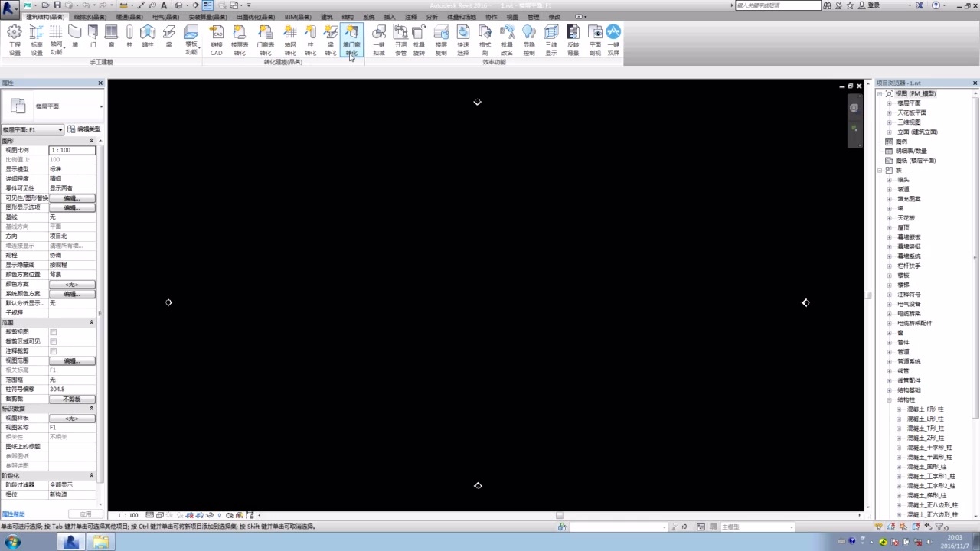Select 混凝土_L形_柱 in project browser
Image resolution: width=980 pixels, height=551 pixels.
click(x=925, y=419)
